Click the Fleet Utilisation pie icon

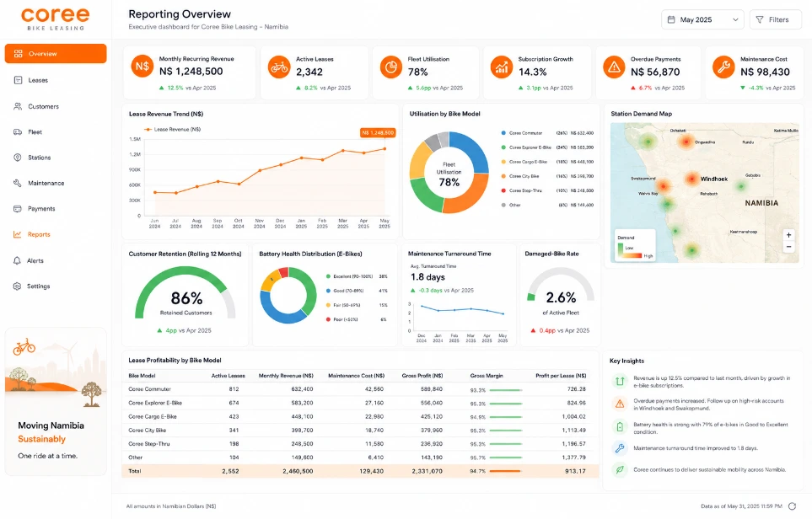(391, 67)
